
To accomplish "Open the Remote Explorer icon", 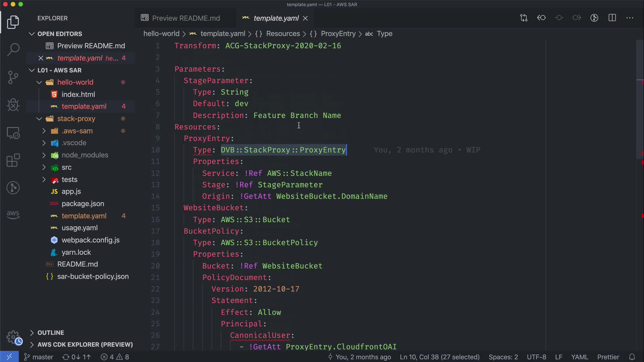I will click(13, 133).
